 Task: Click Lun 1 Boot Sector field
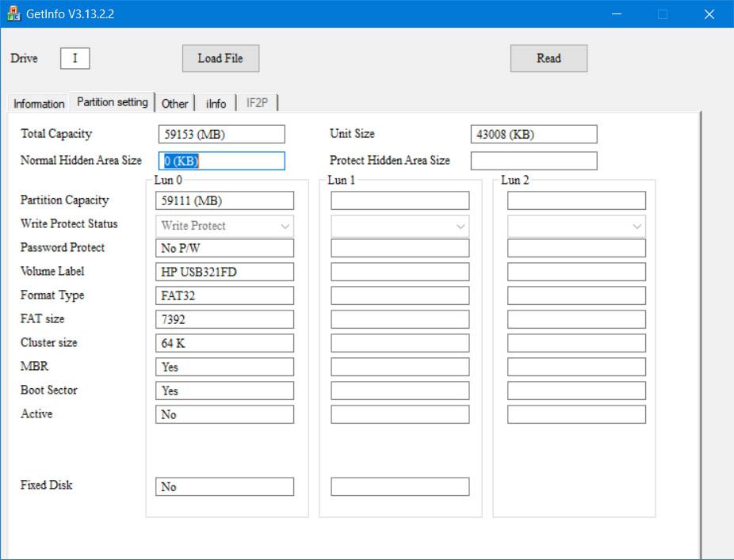(x=399, y=390)
